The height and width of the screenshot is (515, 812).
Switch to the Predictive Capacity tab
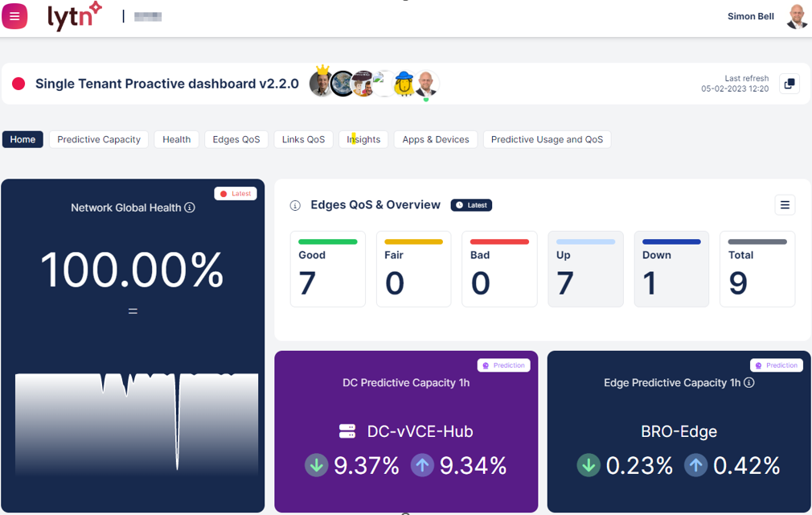click(x=99, y=139)
